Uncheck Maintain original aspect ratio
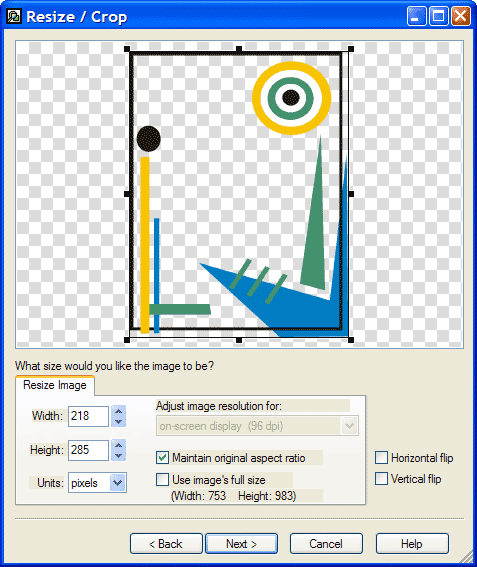The width and height of the screenshot is (477, 567). pos(162,457)
